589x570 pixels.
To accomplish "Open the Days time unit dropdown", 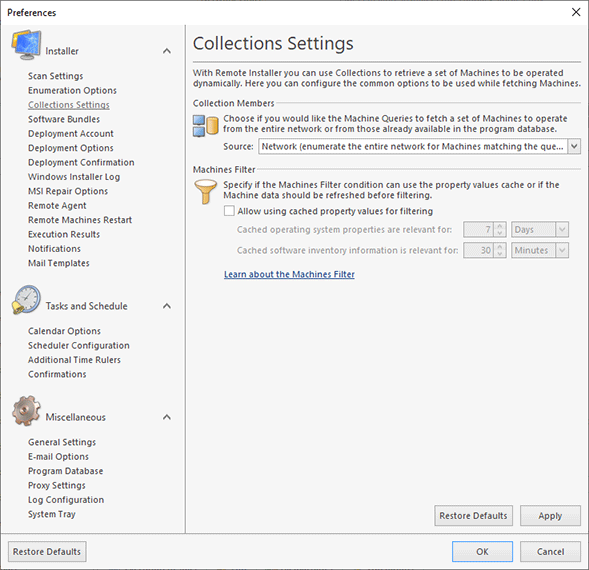I will 540,230.
